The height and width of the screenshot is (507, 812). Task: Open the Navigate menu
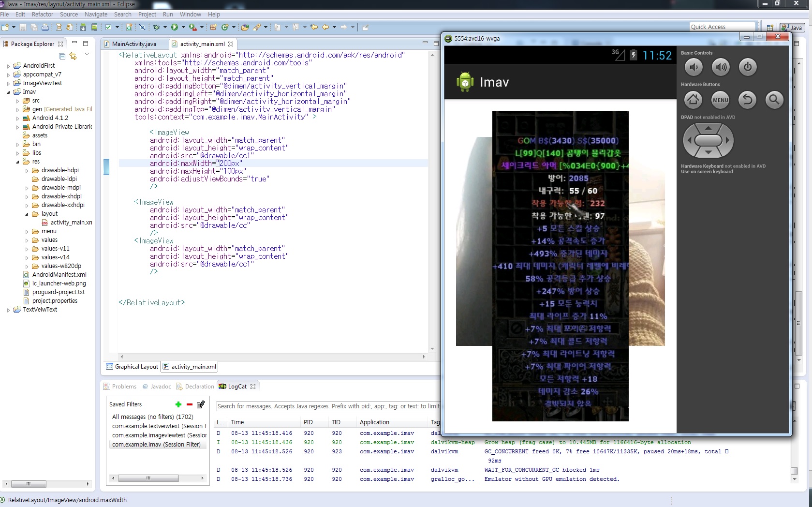click(96, 15)
